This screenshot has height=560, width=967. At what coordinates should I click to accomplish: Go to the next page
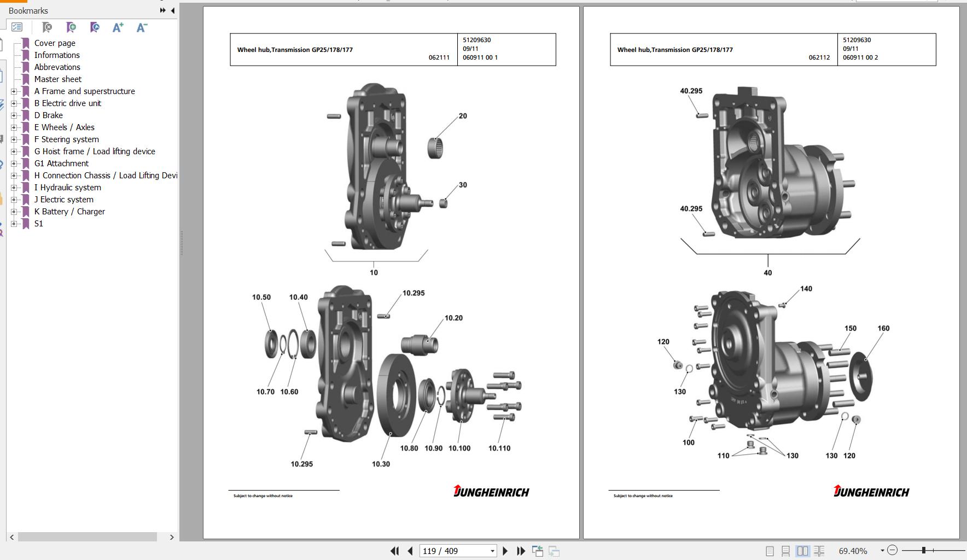click(505, 551)
